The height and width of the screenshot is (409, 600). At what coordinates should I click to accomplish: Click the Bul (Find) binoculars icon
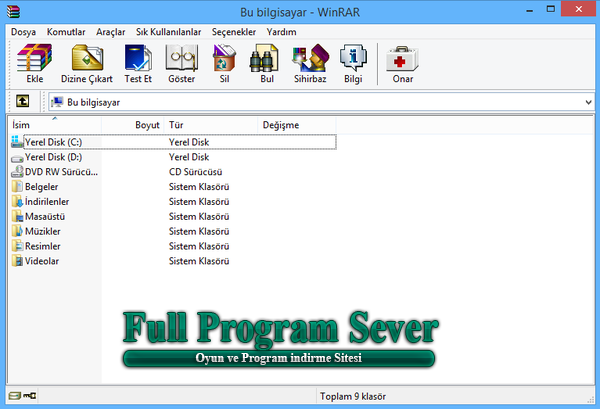[x=264, y=58]
